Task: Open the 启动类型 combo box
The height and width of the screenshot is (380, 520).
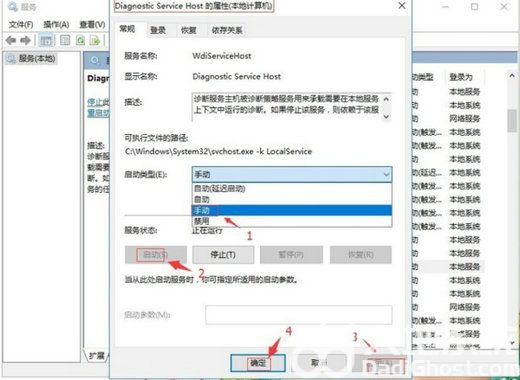Action: point(292,174)
